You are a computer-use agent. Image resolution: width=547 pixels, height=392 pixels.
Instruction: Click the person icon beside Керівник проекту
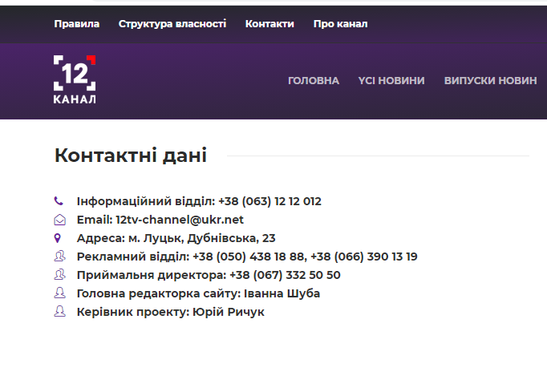59,312
